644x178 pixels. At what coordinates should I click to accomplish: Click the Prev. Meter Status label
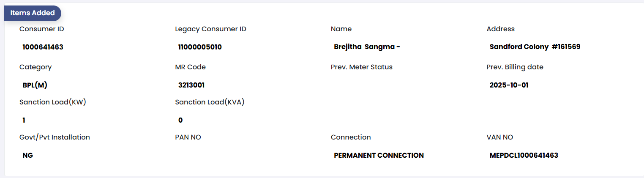click(x=361, y=67)
